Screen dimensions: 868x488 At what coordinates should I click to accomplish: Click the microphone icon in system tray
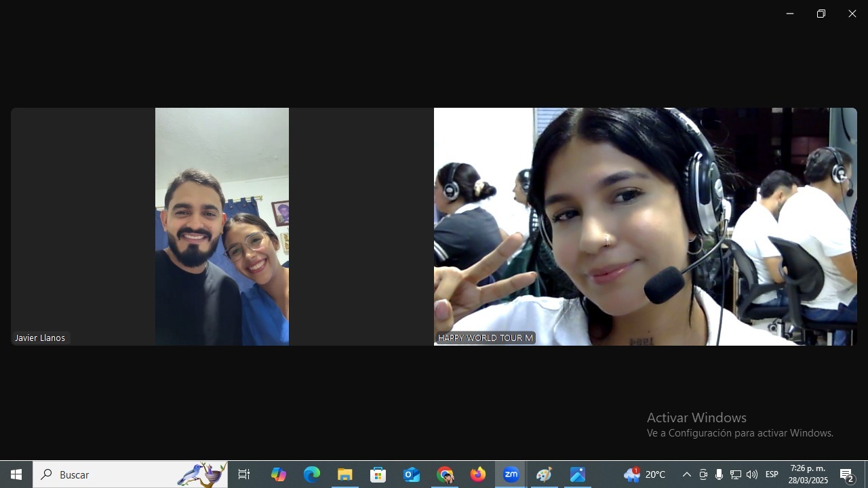click(x=719, y=474)
